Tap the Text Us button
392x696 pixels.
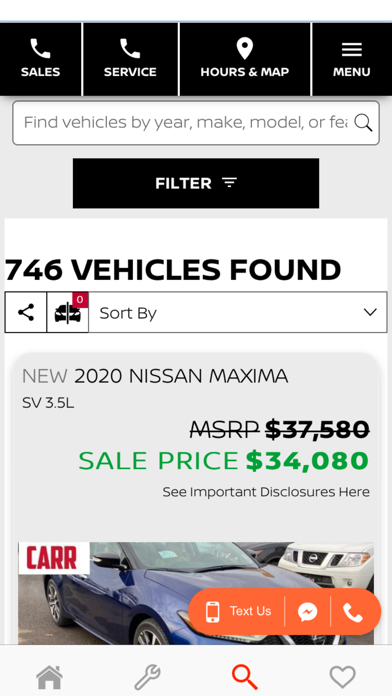point(238,611)
